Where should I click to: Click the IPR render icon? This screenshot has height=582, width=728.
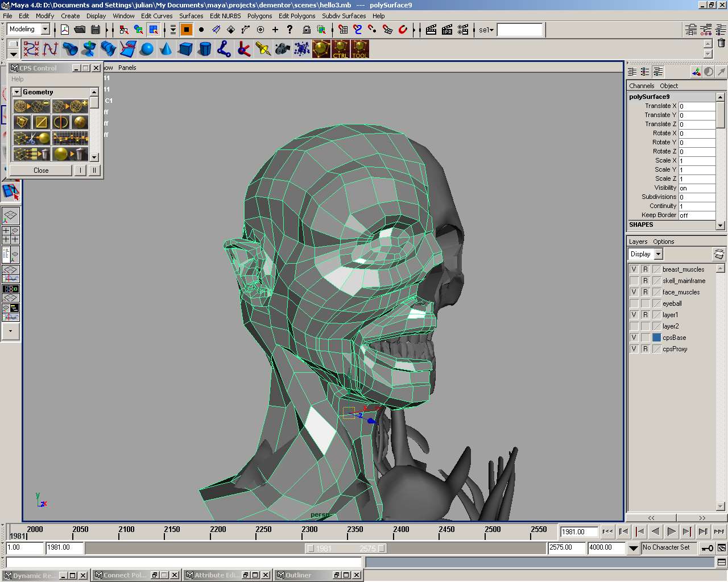coord(447,30)
